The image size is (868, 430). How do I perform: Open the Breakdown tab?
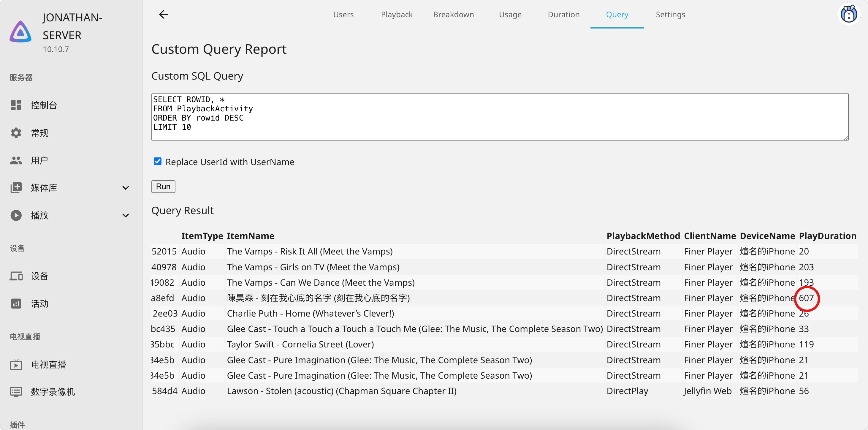[453, 15]
